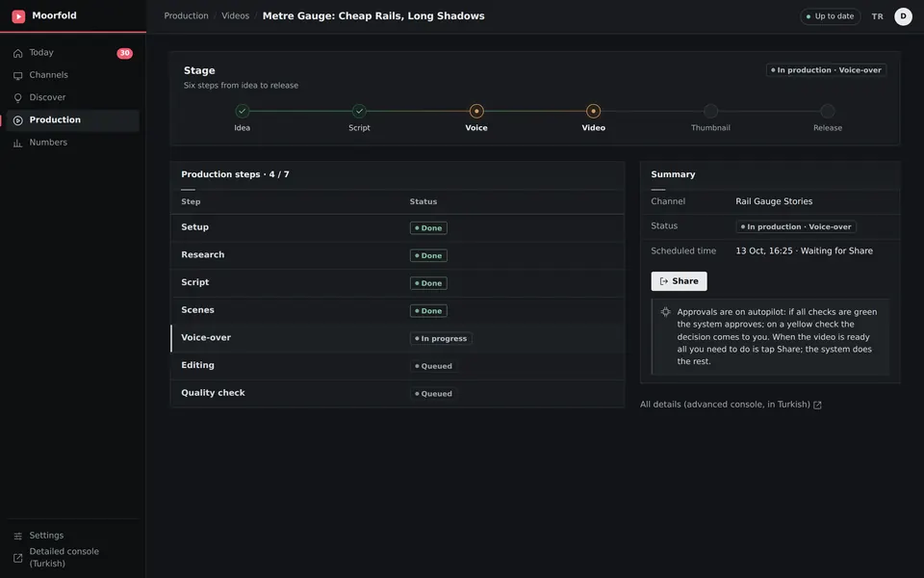Click the Share button
This screenshot has height=578, width=924.
coord(679,281)
